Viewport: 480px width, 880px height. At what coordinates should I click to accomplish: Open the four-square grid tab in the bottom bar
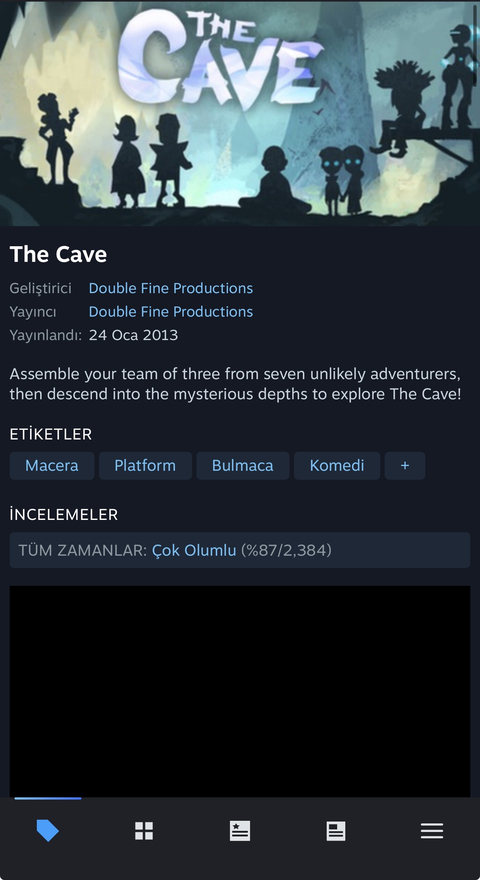click(x=144, y=831)
